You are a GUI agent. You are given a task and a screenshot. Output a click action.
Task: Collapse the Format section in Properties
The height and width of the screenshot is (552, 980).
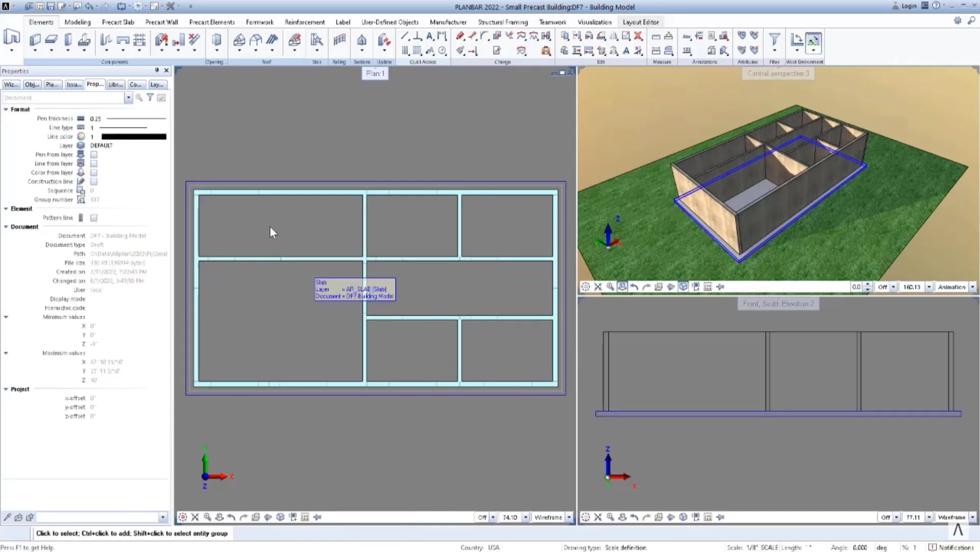pos(6,109)
